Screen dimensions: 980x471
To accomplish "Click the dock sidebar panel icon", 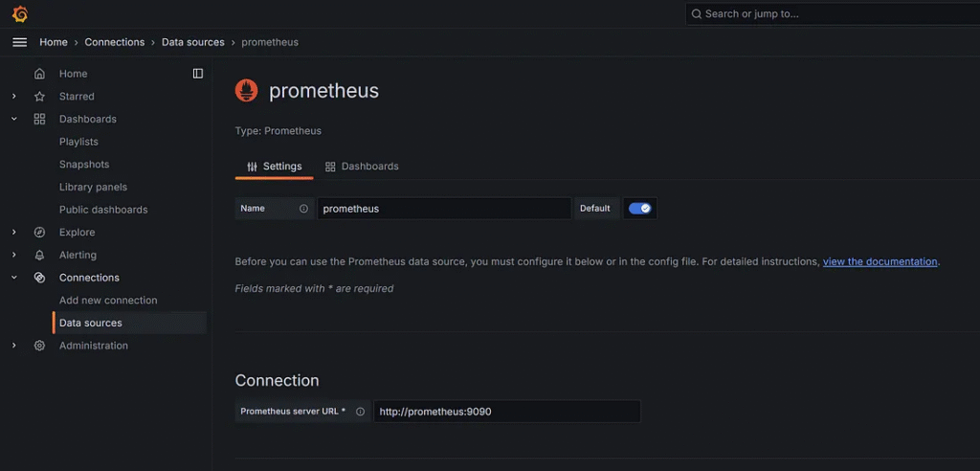I will tap(197, 74).
